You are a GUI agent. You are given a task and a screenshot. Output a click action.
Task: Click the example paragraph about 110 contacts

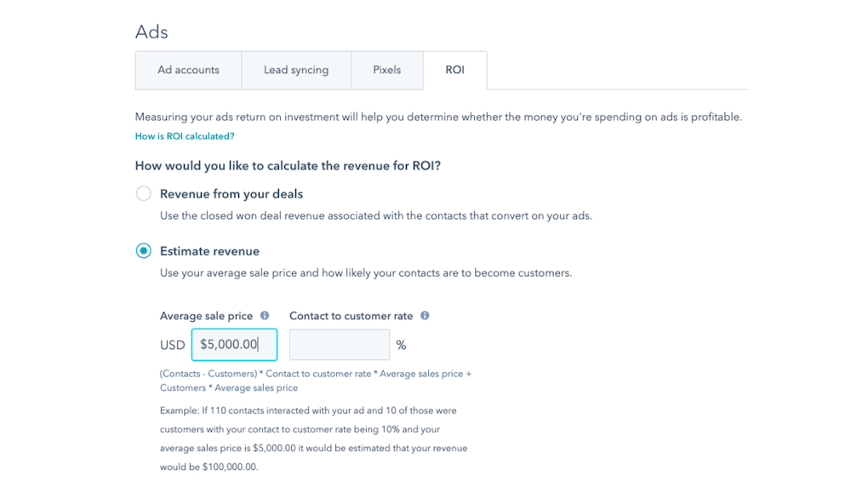click(313, 438)
